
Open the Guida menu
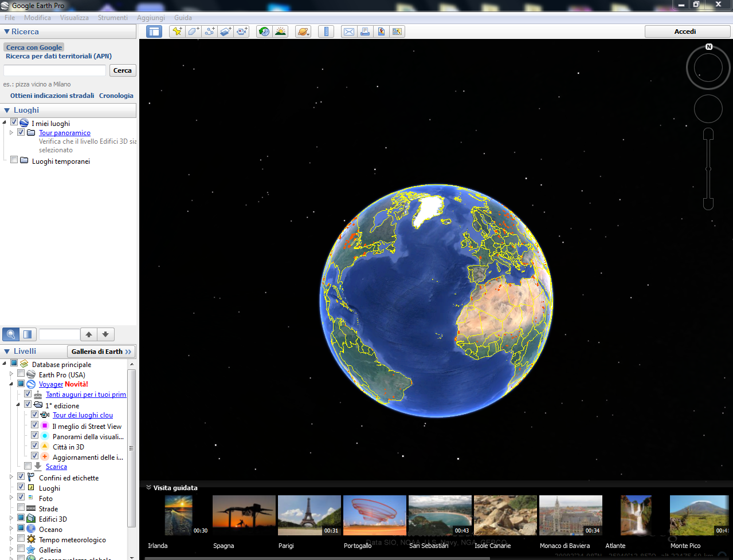(183, 18)
